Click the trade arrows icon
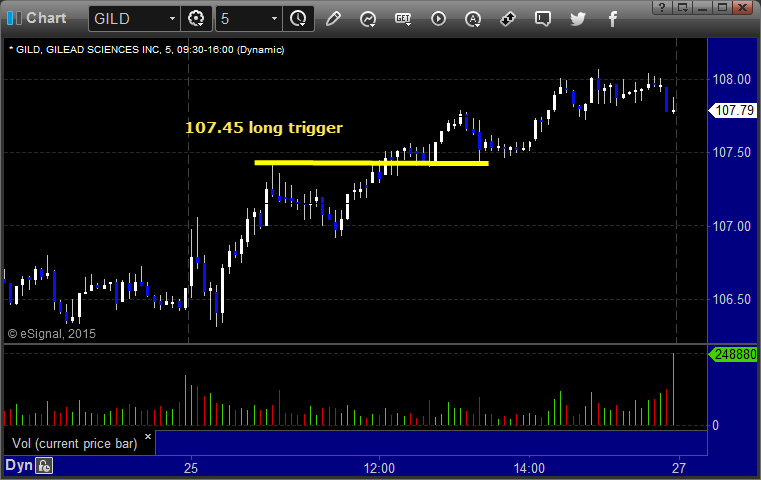The image size is (761, 480). tap(508, 19)
